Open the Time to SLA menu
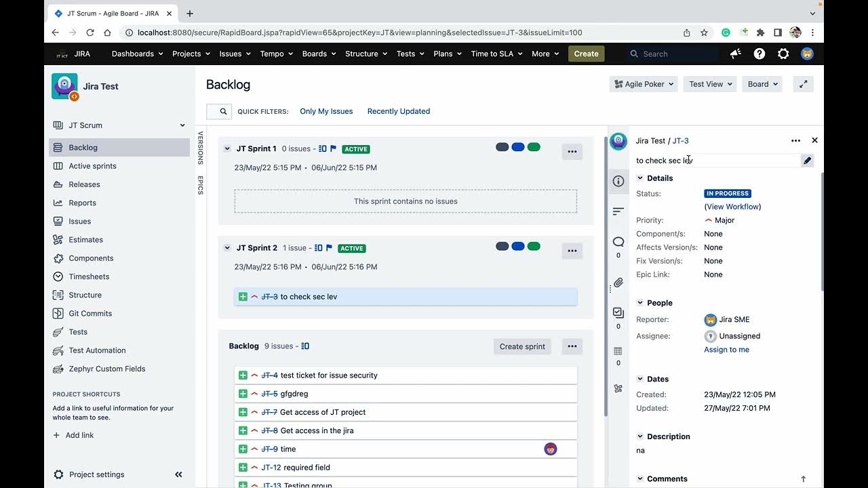Image resolution: width=868 pixels, height=488 pixels. 496,54
